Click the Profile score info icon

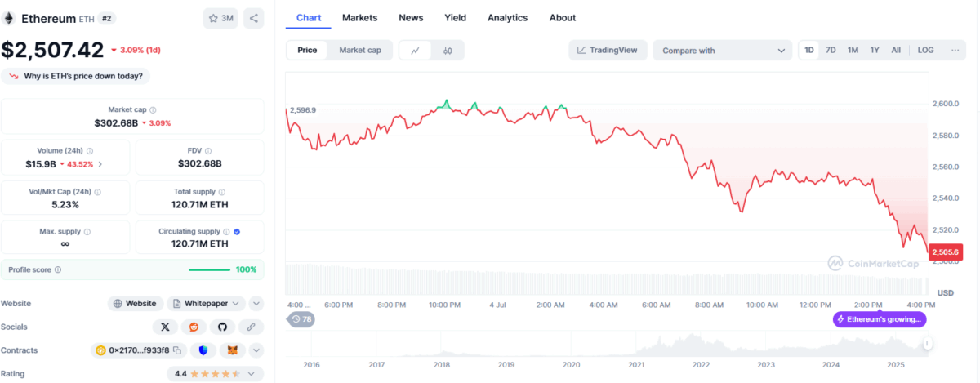point(57,269)
